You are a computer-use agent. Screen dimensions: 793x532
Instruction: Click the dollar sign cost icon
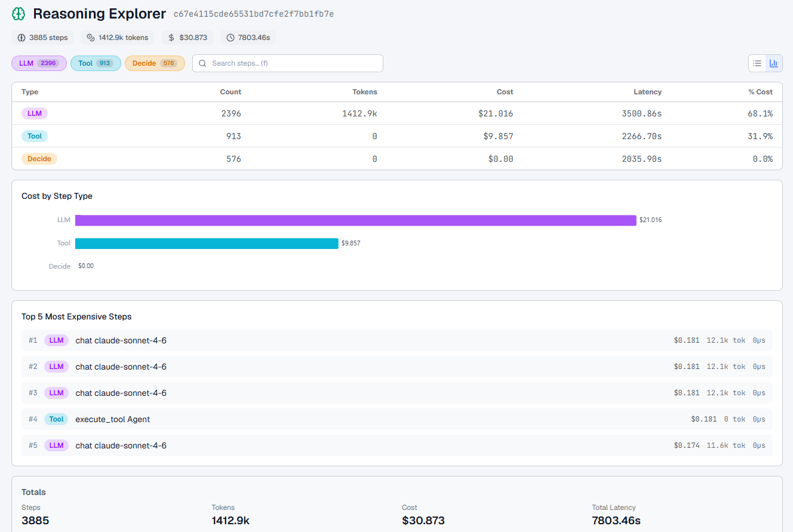171,38
